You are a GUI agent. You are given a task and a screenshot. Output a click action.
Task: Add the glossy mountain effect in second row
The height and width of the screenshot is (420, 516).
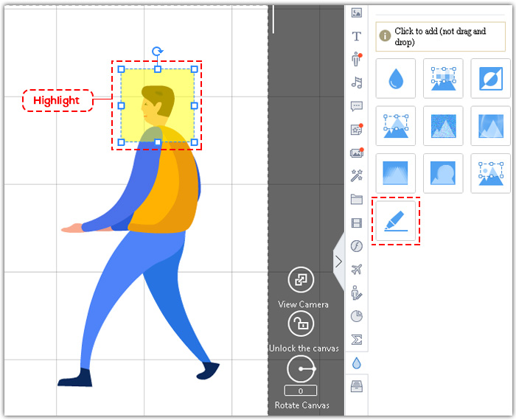point(491,126)
